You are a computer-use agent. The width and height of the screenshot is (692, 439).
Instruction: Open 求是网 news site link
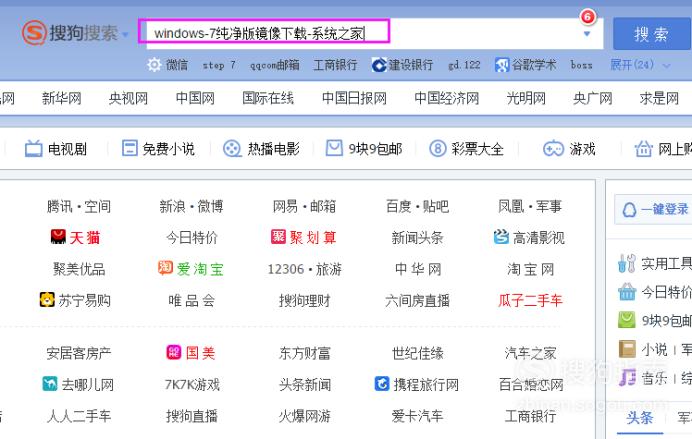coord(659,98)
